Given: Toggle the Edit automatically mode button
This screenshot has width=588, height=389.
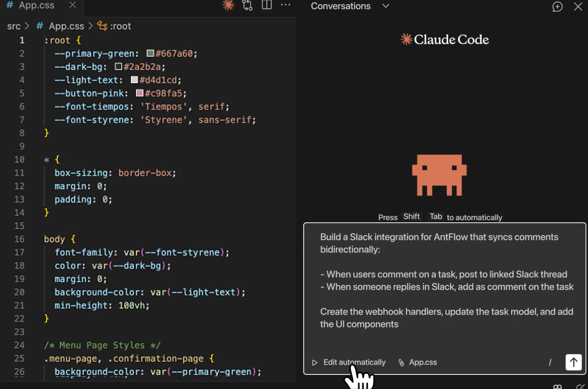Looking at the screenshot, I should point(349,362).
